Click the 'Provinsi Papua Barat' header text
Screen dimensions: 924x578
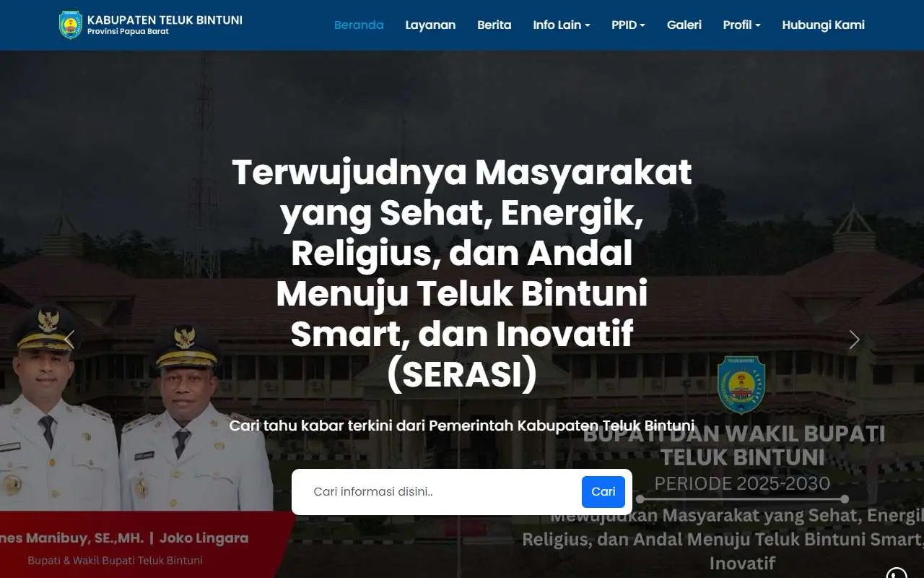(x=128, y=32)
